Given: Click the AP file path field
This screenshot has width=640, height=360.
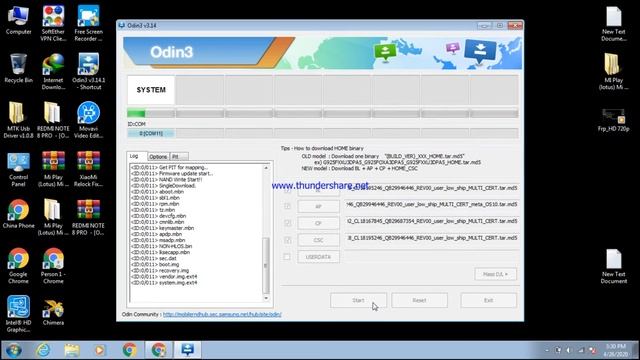Looking at the screenshot, I should (432, 204).
